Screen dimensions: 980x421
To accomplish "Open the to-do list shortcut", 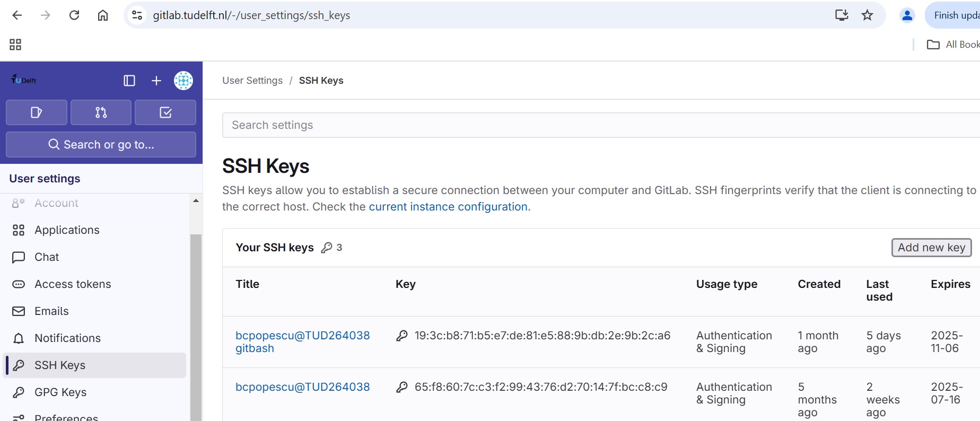I will 165,112.
